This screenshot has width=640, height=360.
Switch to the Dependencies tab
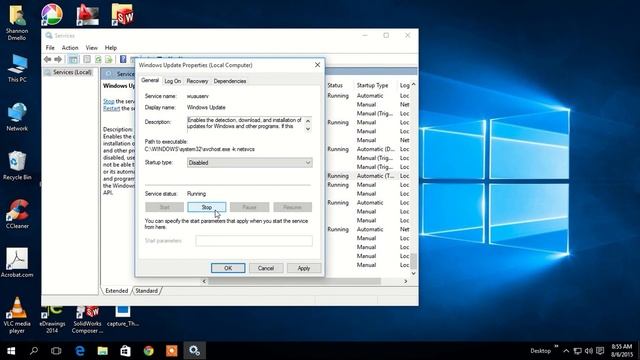pos(230,81)
